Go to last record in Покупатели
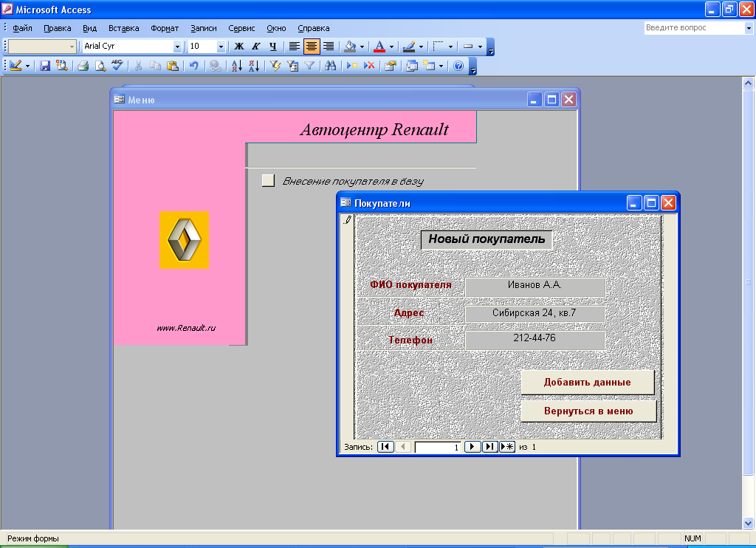The height and width of the screenshot is (548, 756). coord(490,447)
